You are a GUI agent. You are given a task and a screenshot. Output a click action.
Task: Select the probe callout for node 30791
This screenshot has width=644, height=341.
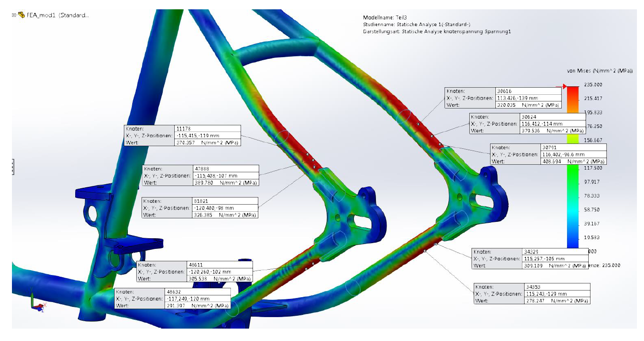(548, 154)
